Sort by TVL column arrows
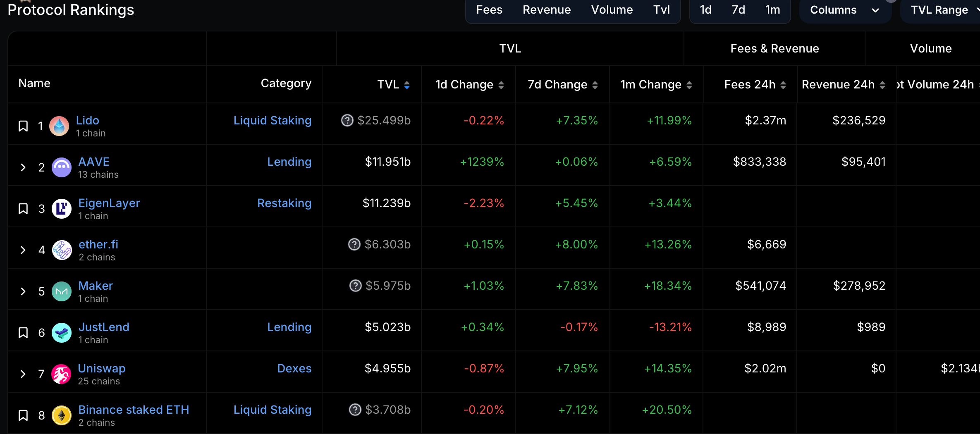The height and width of the screenshot is (434, 980). (x=407, y=85)
